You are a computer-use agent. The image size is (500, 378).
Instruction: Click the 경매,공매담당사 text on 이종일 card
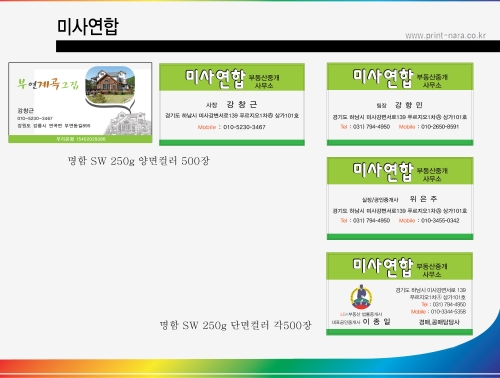click(x=439, y=322)
